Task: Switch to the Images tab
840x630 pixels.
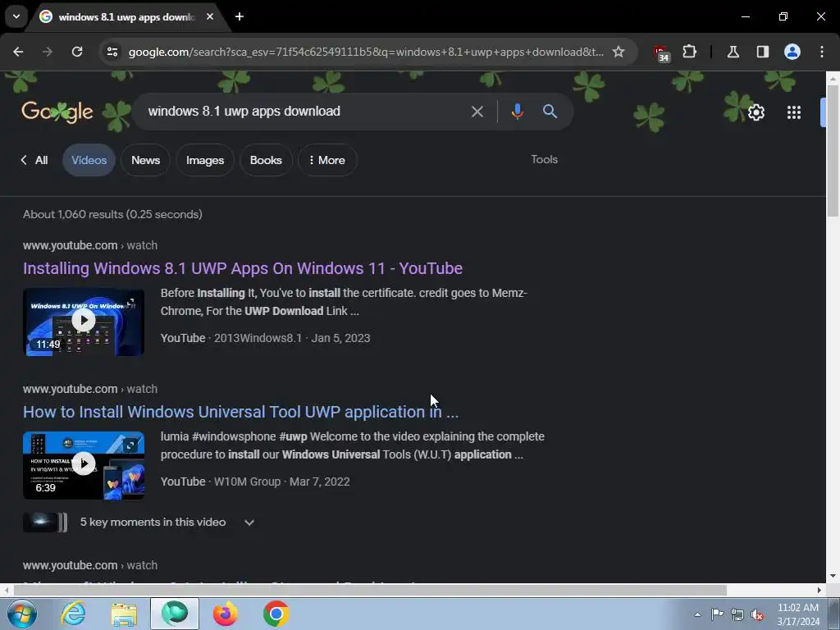Action: tap(204, 160)
